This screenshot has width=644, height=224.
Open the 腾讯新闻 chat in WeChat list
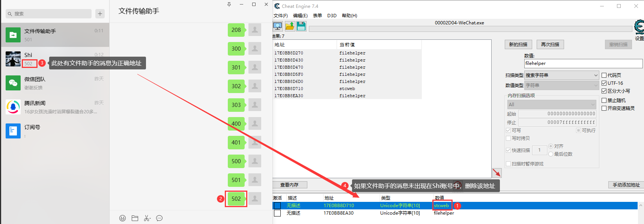pyautogui.click(x=55, y=107)
